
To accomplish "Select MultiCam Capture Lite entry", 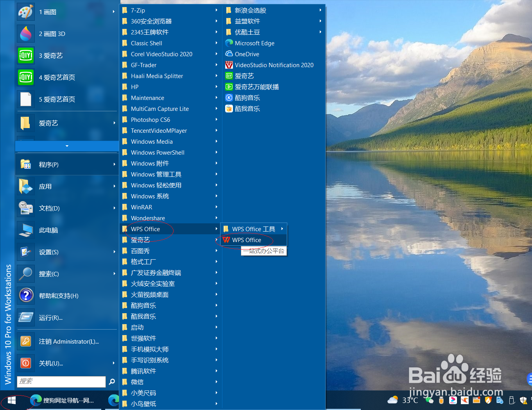I will 171,109.
